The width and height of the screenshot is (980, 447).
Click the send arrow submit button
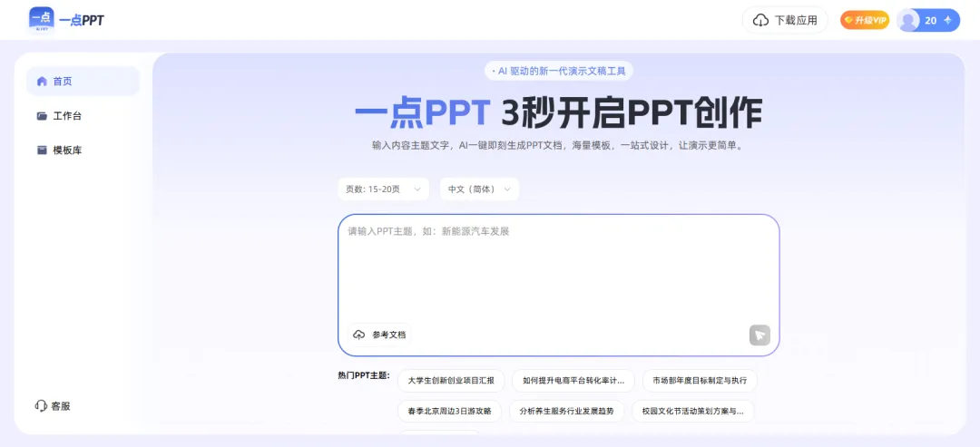coord(760,335)
